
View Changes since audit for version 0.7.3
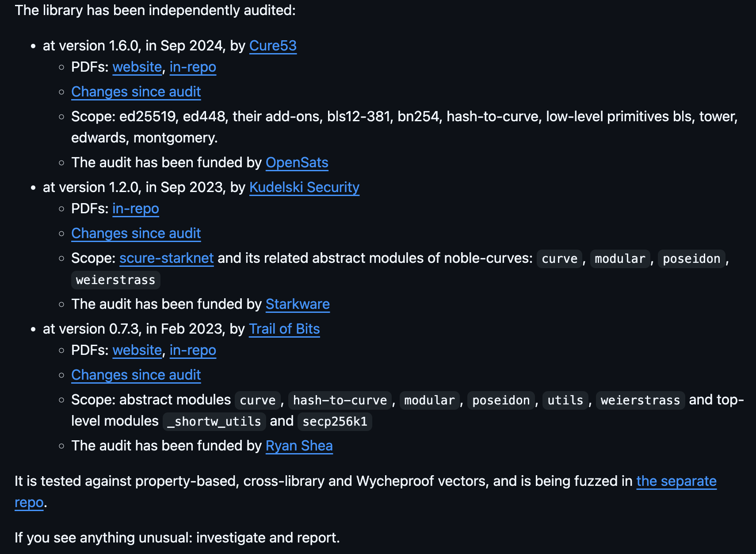click(x=136, y=375)
